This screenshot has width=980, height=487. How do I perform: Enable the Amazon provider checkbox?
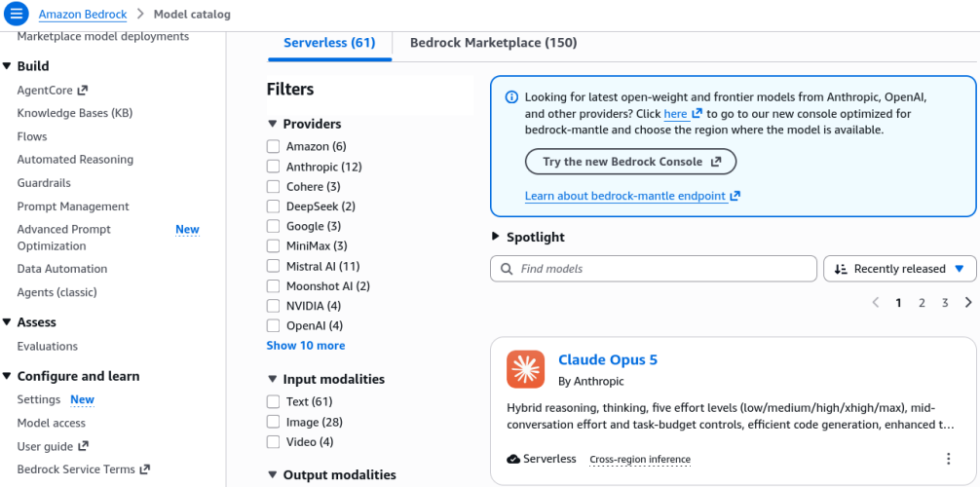point(273,146)
